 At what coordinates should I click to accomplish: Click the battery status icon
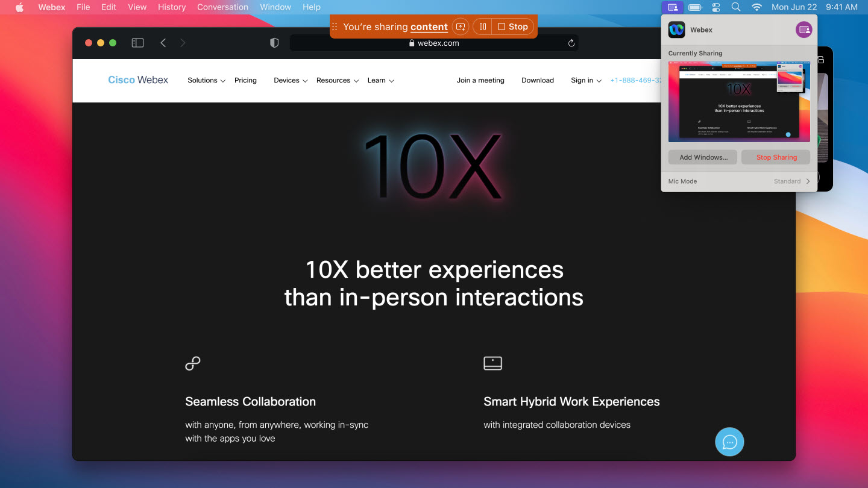click(695, 7)
